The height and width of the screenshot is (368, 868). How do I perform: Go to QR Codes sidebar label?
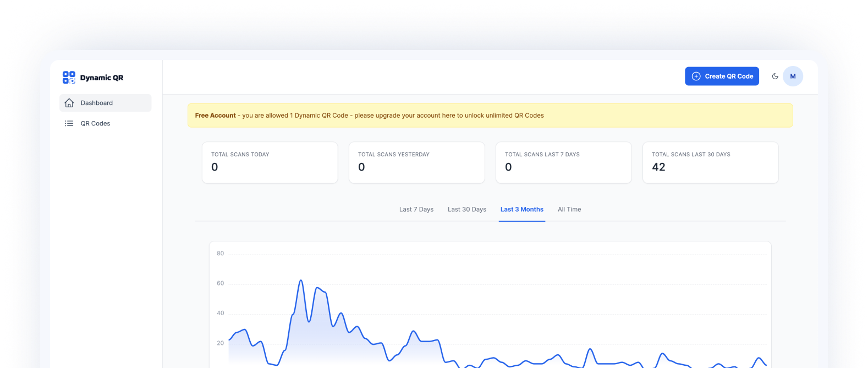(x=95, y=124)
